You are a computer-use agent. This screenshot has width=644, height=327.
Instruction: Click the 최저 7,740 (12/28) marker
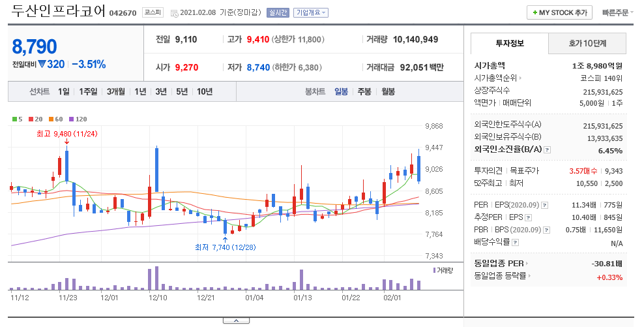point(225,247)
